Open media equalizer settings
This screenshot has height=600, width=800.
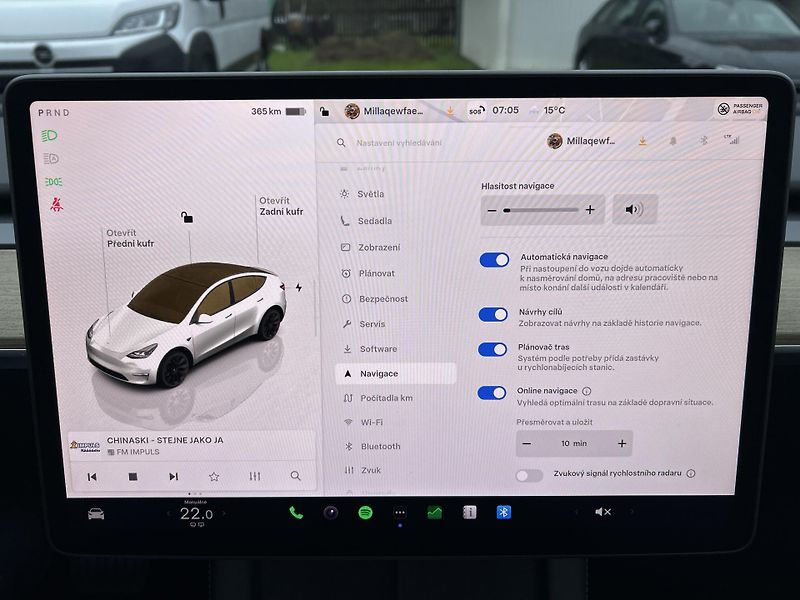coord(255,476)
